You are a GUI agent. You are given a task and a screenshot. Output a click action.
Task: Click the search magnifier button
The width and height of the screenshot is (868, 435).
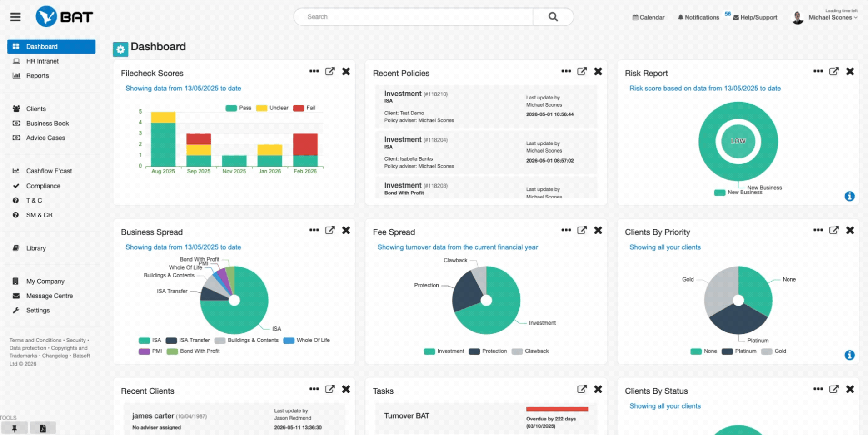[x=553, y=17]
